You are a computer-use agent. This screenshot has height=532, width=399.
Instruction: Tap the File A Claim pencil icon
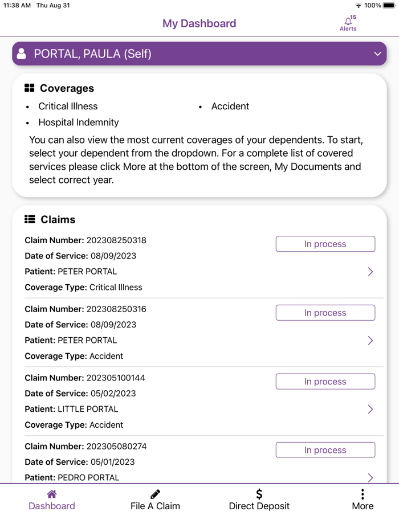[x=155, y=493]
